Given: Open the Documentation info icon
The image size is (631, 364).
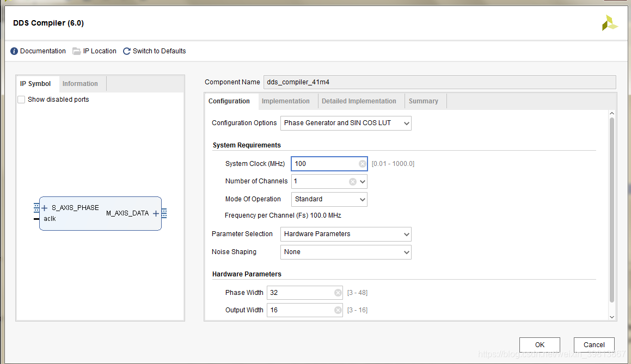Looking at the screenshot, I should (x=14, y=51).
